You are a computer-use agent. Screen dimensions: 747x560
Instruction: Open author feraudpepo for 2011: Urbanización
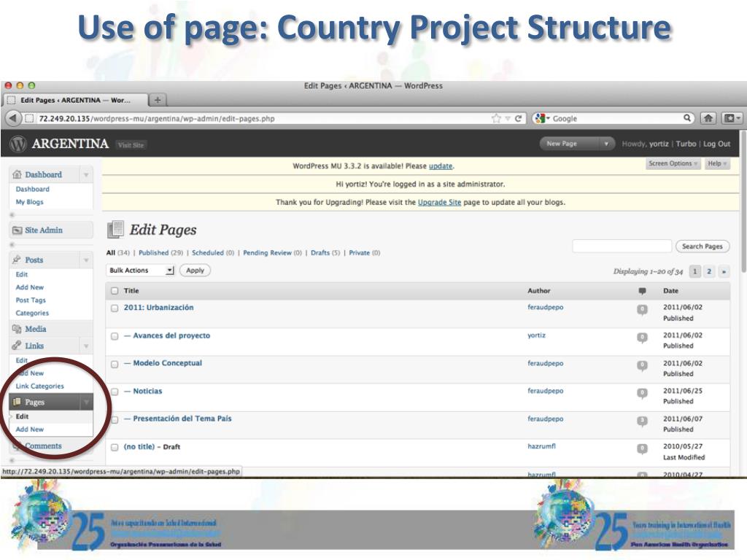pos(545,307)
